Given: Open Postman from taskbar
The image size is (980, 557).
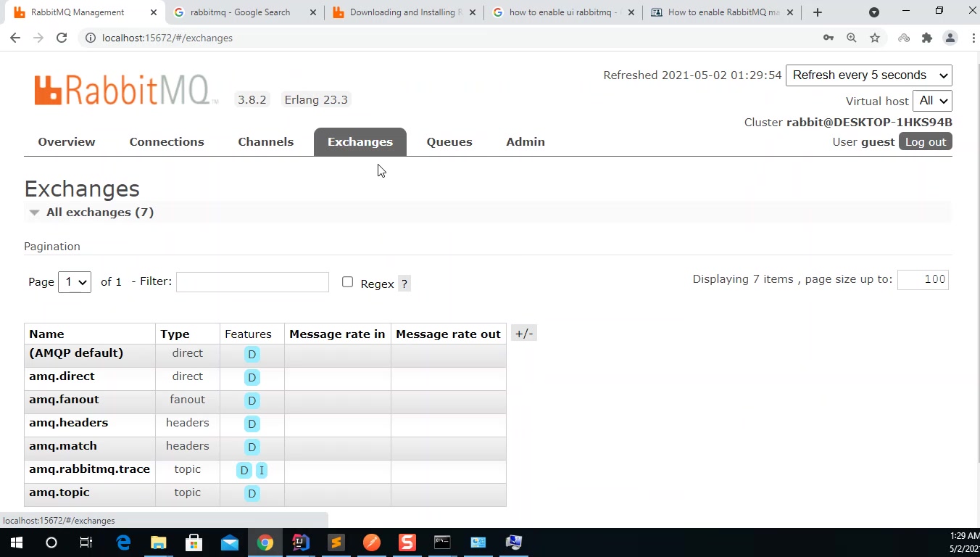Looking at the screenshot, I should [x=372, y=542].
